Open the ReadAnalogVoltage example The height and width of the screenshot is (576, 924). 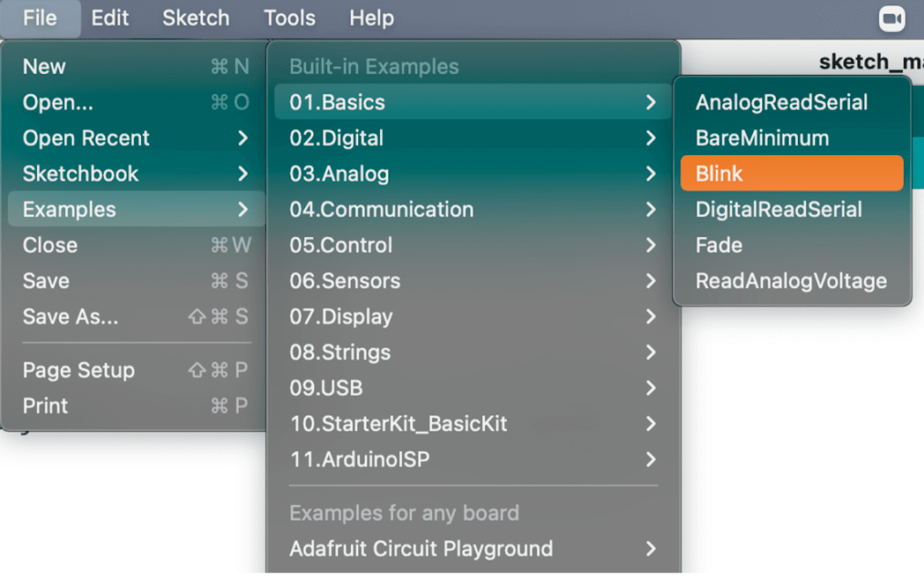click(792, 281)
